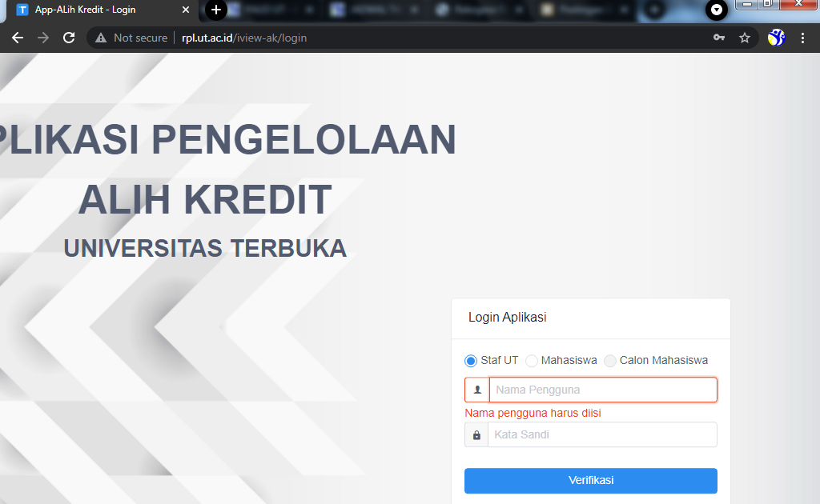Focus the Kata Sandi password field
The image size is (820, 504).
602,434
